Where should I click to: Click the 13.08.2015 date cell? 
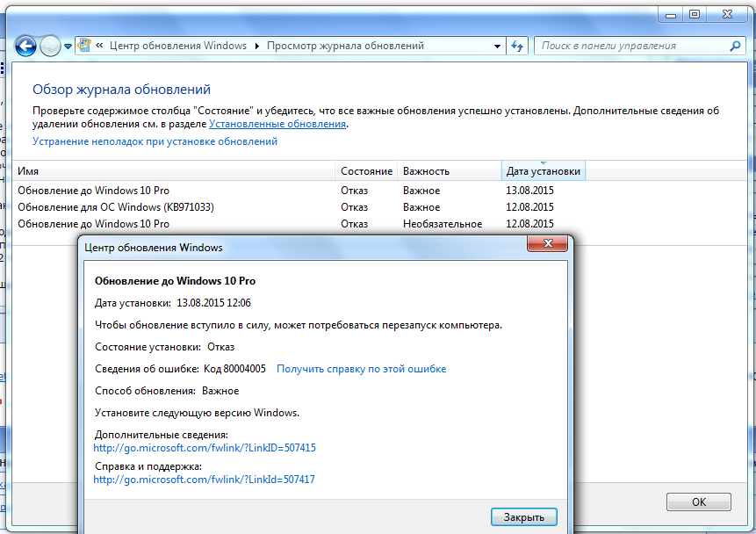tap(529, 191)
